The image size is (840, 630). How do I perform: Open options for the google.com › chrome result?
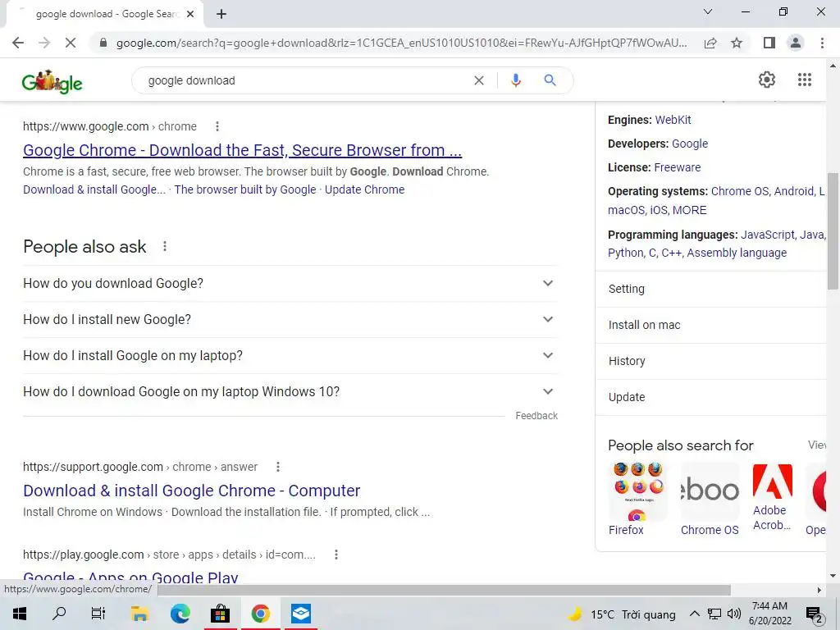pyautogui.click(x=217, y=126)
